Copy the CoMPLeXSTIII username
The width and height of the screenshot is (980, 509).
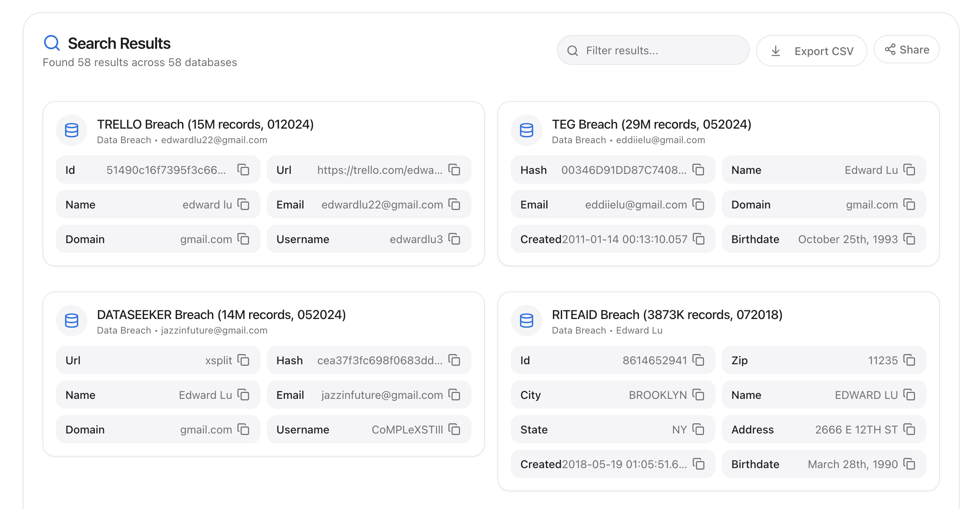[x=455, y=430]
